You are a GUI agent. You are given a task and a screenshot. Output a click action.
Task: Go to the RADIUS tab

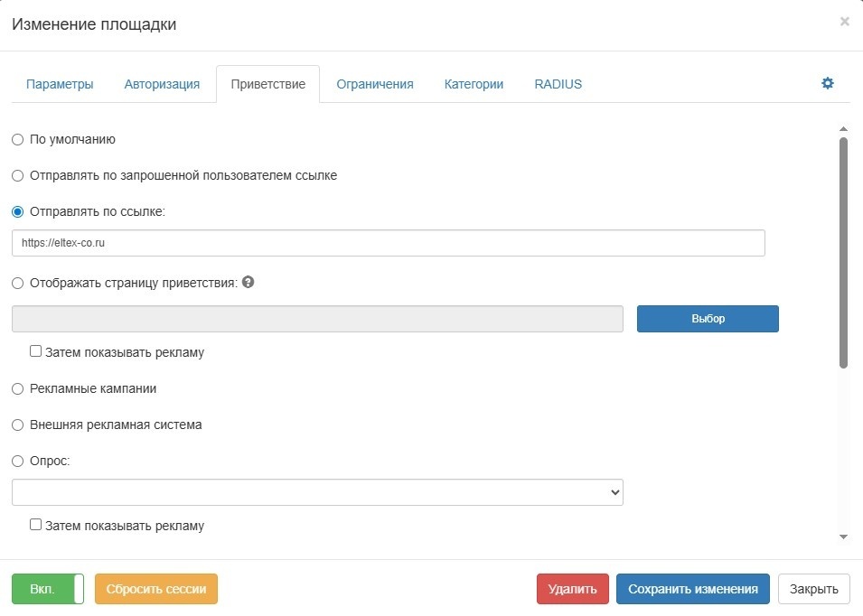(558, 84)
